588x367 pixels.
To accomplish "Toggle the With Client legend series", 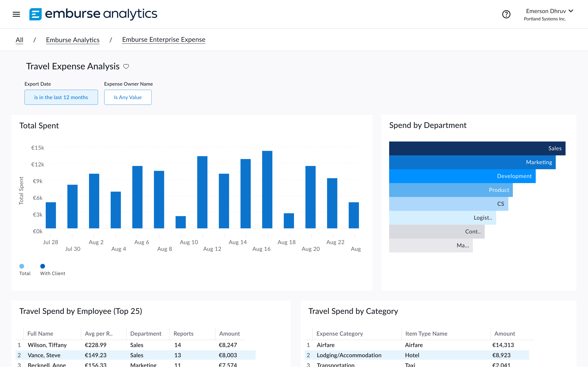I will (43, 266).
